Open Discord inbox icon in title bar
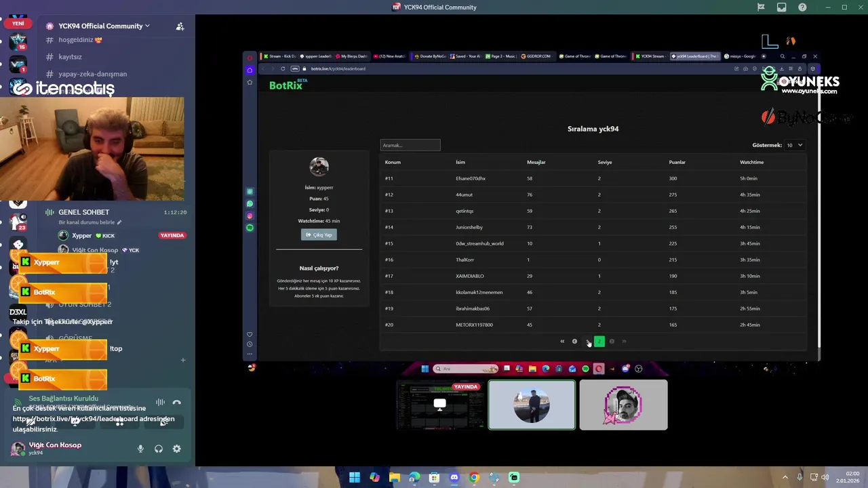The image size is (868, 488). tap(782, 7)
